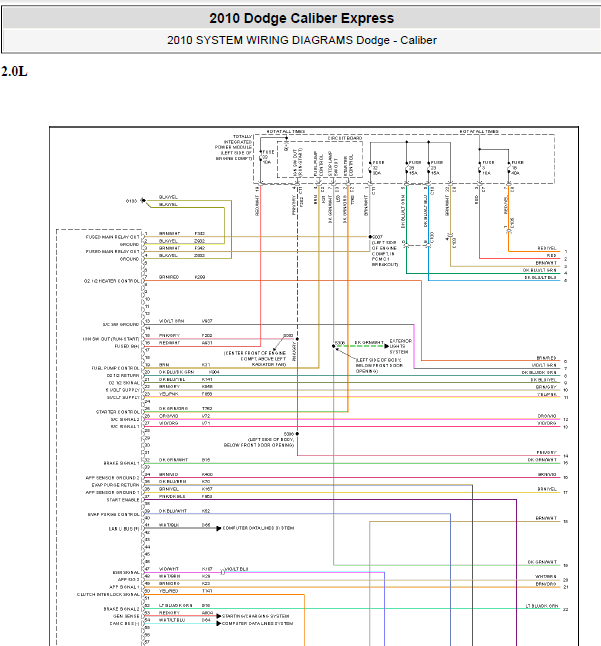Click the Clutch Interlock Signal pin label
Image resolution: width=601 pixels, height=646 pixels.
pyautogui.click(x=108, y=595)
